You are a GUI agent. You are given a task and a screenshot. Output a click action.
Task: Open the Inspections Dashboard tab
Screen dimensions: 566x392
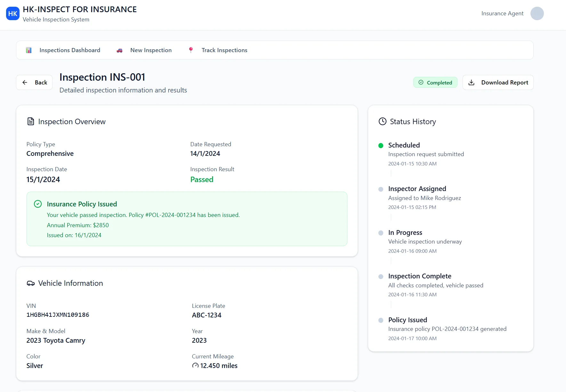69,50
